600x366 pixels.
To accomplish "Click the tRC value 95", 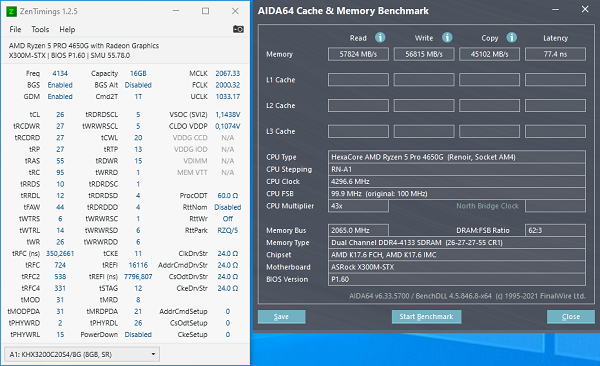I will 60,173.
